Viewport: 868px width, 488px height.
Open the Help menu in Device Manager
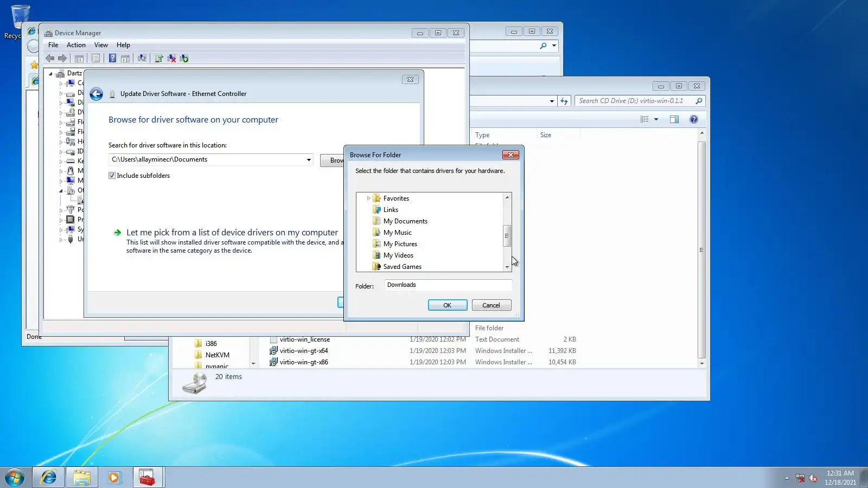(x=123, y=45)
